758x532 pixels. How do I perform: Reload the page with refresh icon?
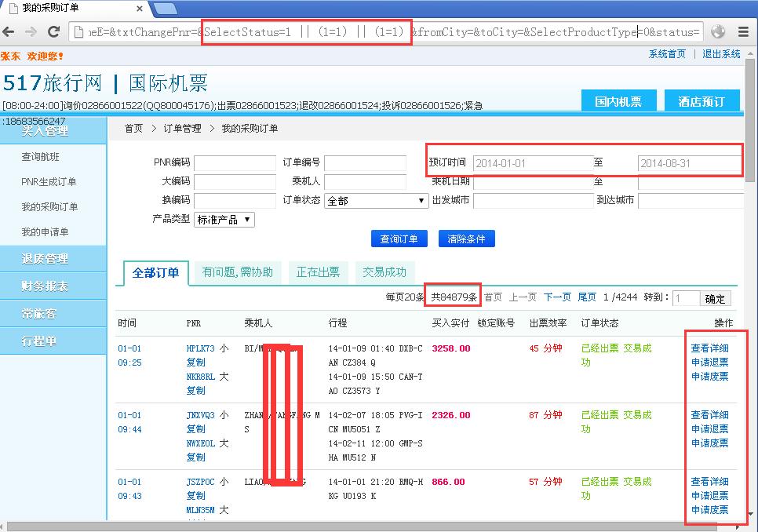pyautogui.click(x=53, y=32)
